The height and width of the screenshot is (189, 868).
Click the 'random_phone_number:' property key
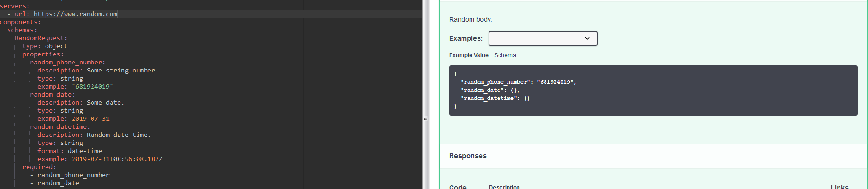click(x=67, y=63)
